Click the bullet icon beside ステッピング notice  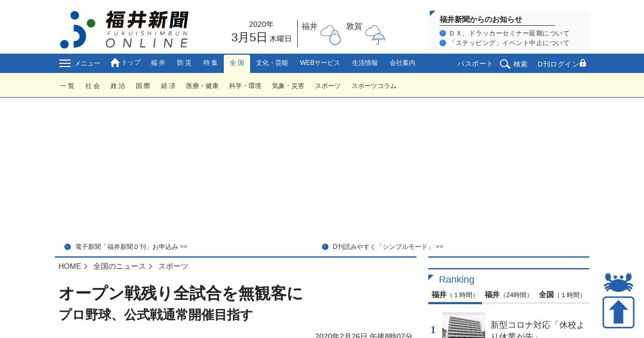point(443,43)
